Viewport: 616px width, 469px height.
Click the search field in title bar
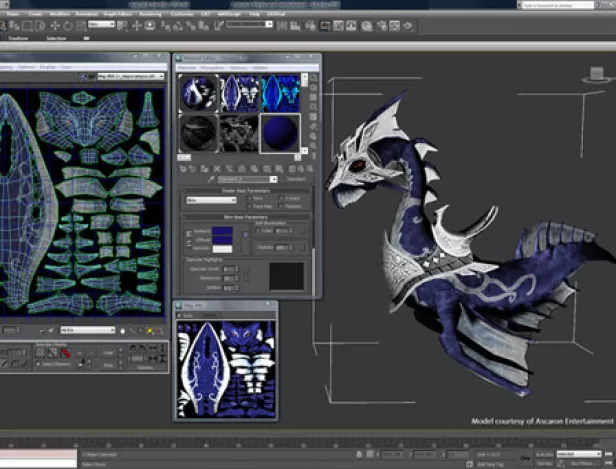click(x=558, y=5)
